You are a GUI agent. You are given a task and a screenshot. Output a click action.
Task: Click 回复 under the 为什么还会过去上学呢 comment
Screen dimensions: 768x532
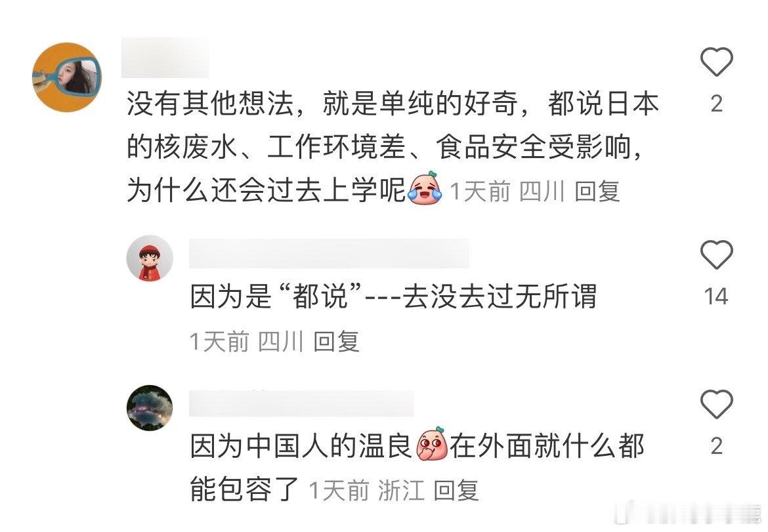[597, 191]
